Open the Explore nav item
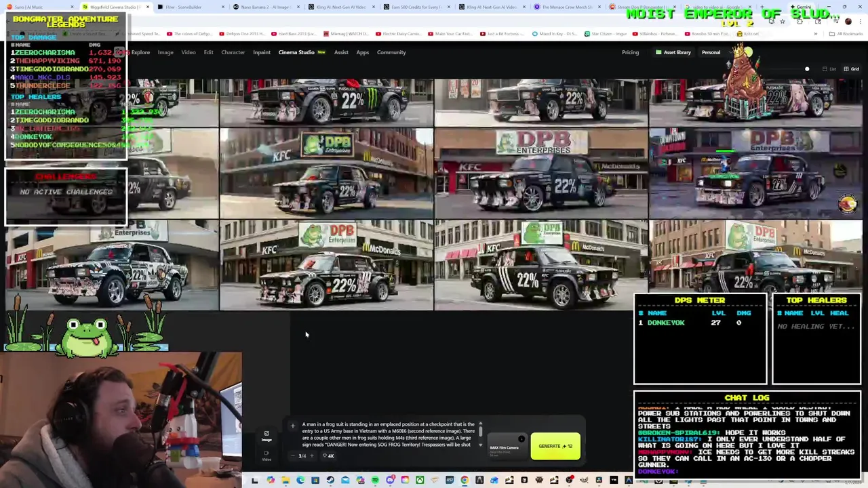Viewport: 868px width, 488px height. (x=140, y=52)
